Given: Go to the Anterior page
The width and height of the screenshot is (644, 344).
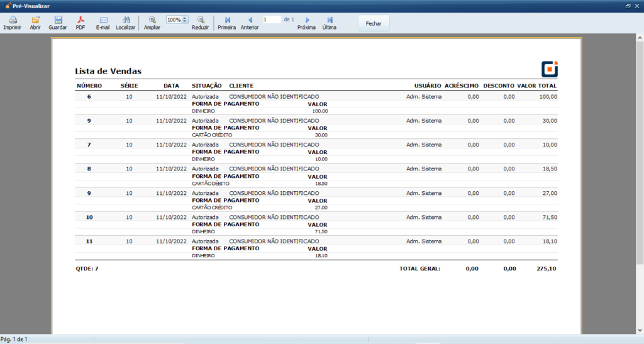Looking at the screenshot, I should tap(250, 19).
